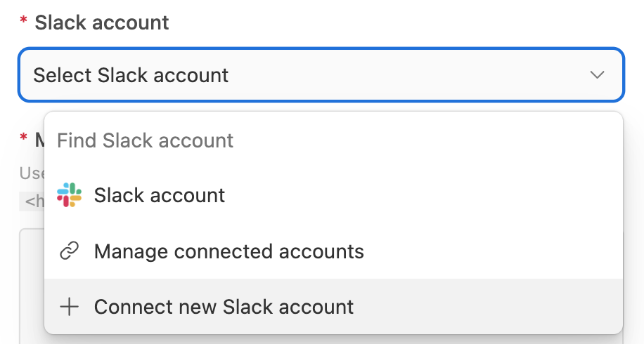Select Connect new Slack account
The height and width of the screenshot is (344, 644).
click(x=333, y=307)
